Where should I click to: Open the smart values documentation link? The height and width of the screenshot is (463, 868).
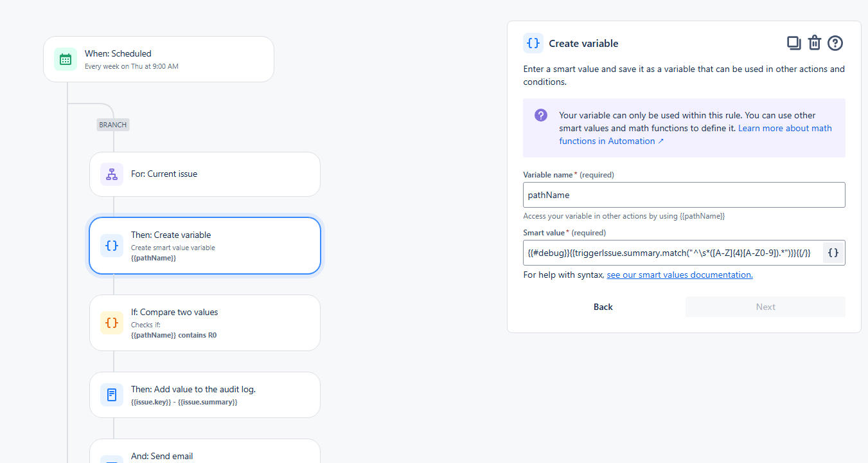tap(679, 275)
